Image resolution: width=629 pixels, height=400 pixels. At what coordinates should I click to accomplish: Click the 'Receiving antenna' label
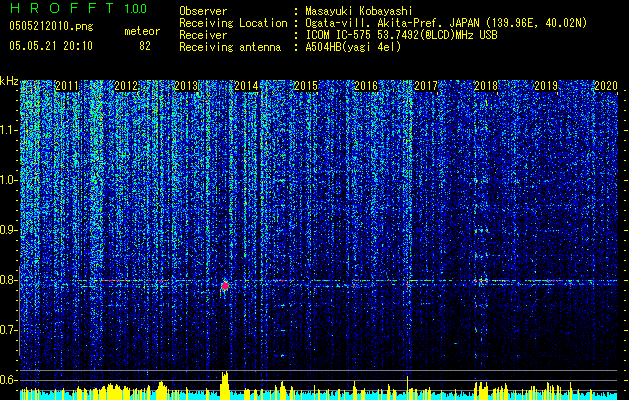[230, 47]
